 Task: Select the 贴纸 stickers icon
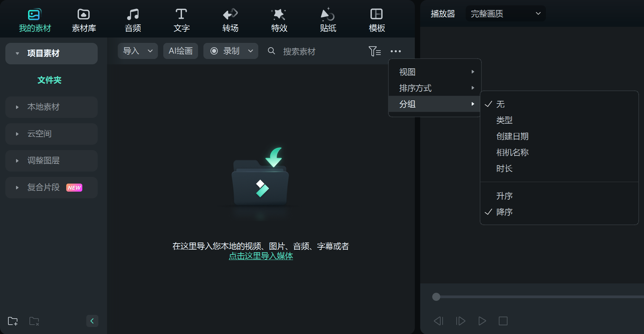click(328, 19)
